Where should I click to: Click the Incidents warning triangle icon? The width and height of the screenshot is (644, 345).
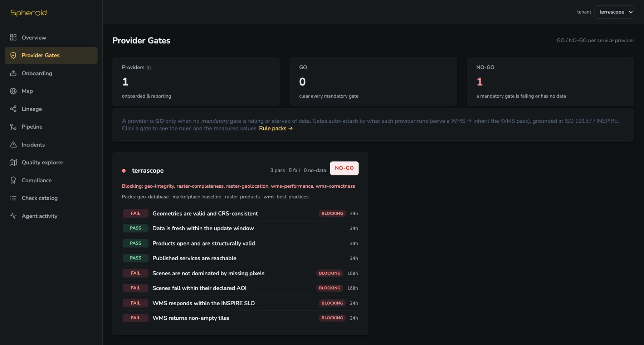click(x=13, y=145)
